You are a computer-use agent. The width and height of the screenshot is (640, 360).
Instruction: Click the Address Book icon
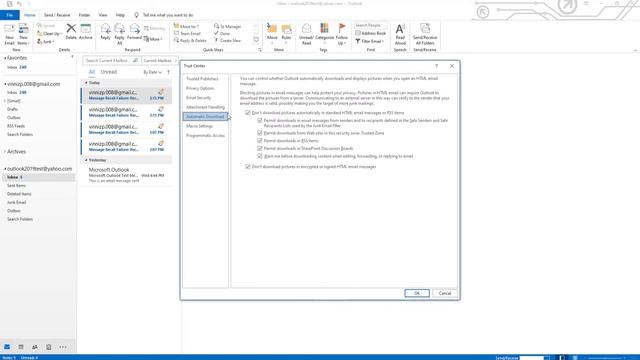(358, 33)
